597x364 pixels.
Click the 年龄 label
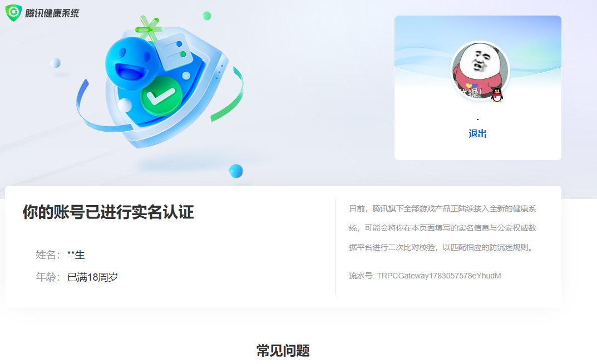(48, 277)
